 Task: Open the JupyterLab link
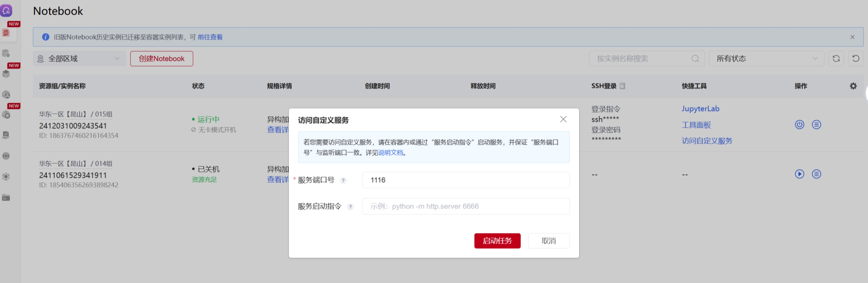click(x=700, y=109)
